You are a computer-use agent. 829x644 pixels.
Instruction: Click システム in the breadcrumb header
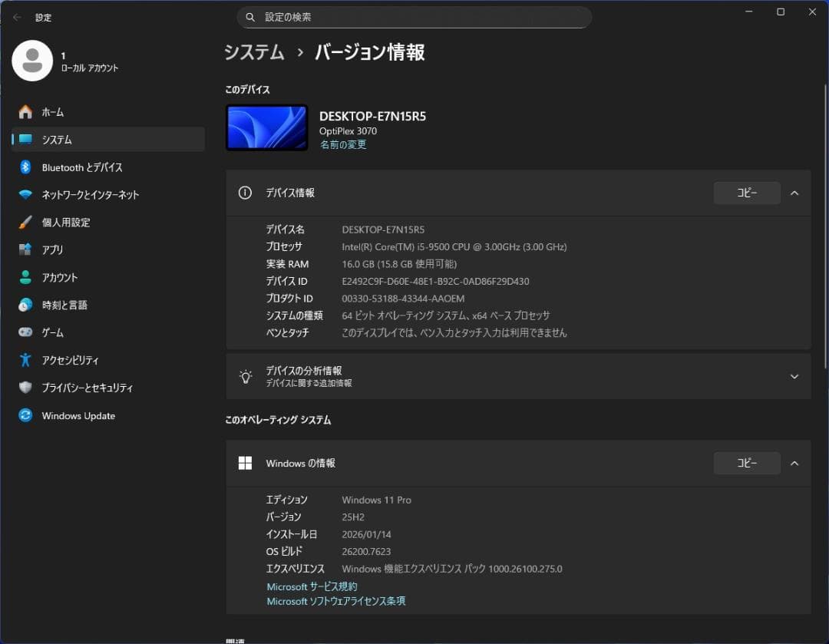(254, 52)
